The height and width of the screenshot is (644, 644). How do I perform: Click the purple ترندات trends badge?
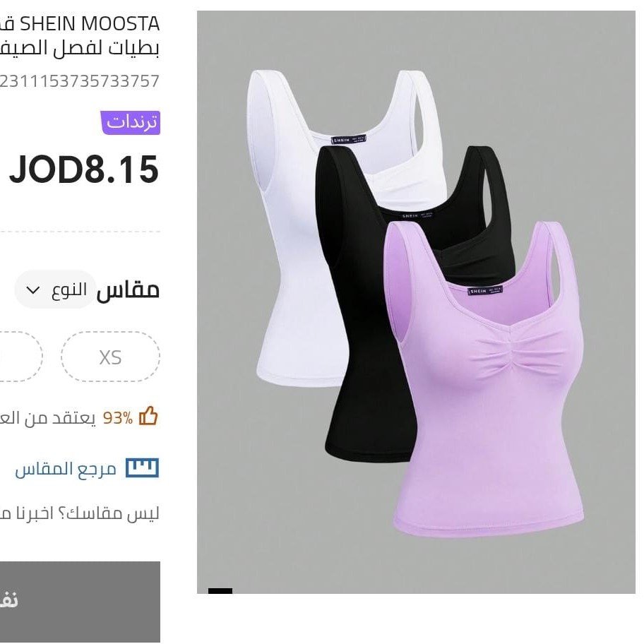tap(131, 122)
